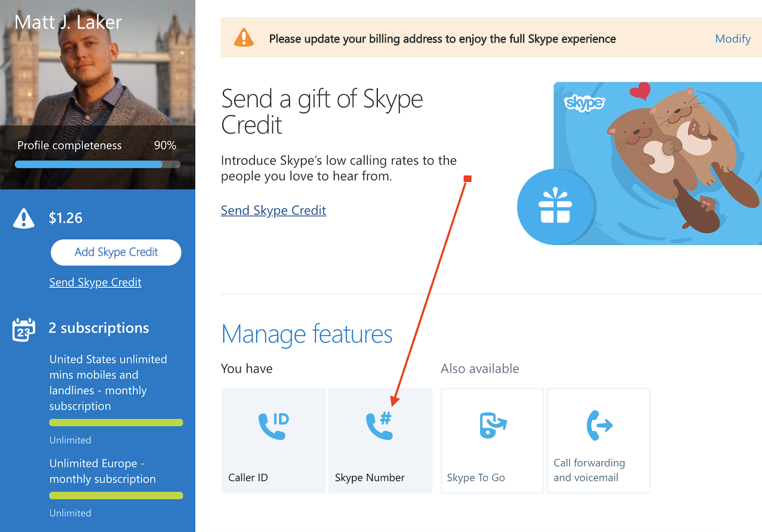762x532 pixels.
Task: Open Send Skype Credit link in sidebar
Action: pyautogui.click(x=95, y=282)
